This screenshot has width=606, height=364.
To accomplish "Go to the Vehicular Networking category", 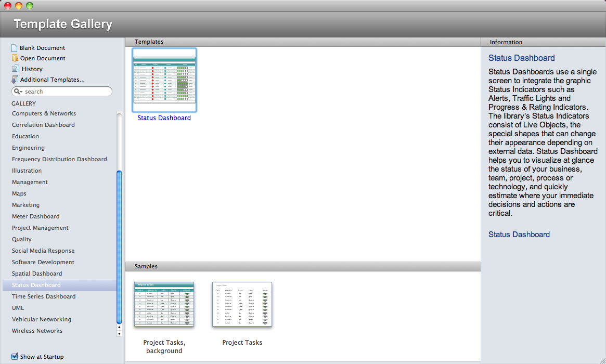I will tap(41, 320).
